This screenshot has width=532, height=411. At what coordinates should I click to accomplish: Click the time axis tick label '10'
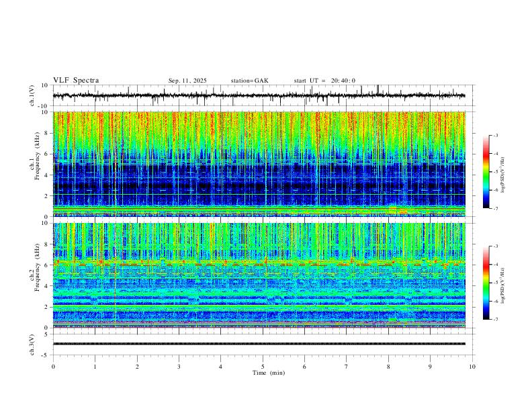pyautogui.click(x=472, y=367)
